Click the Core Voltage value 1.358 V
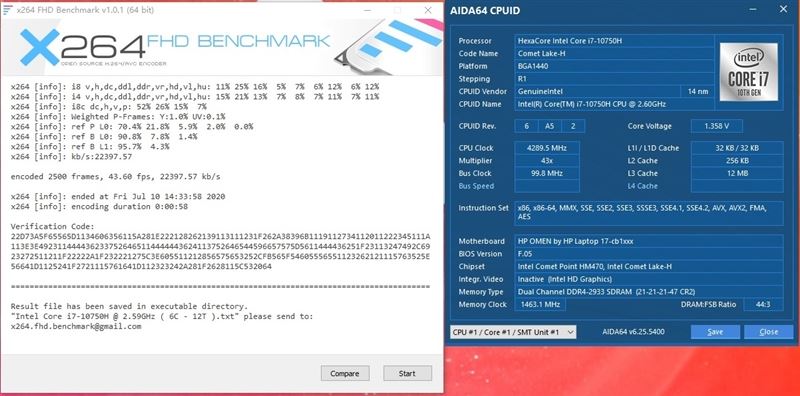The height and width of the screenshot is (396, 800). click(716, 126)
